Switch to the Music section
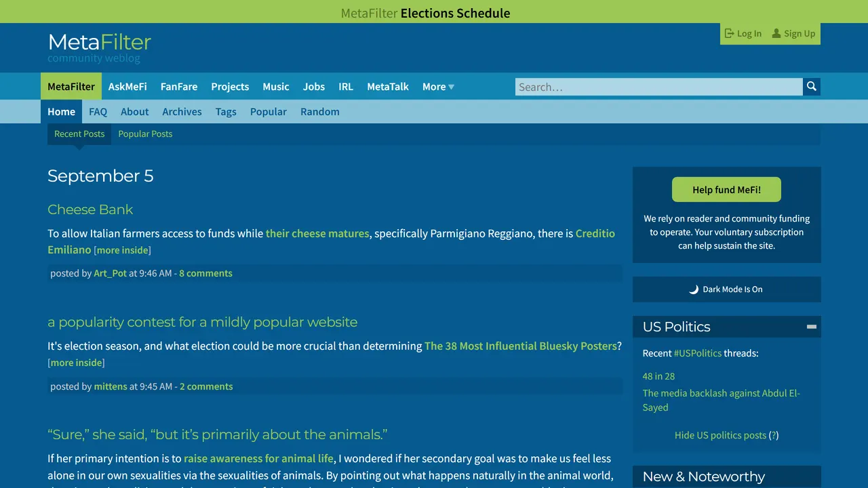Viewport: 868px width, 488px height. coord(276,87)
